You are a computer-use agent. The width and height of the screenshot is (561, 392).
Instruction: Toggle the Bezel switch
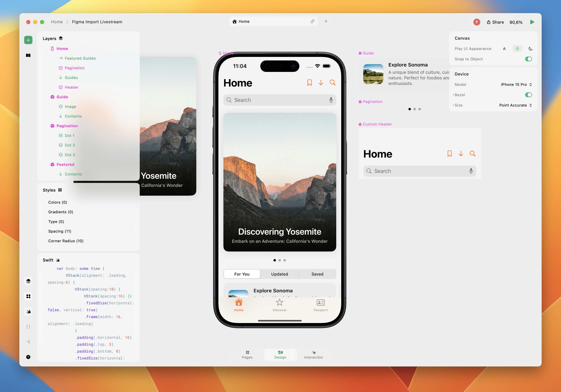pyautogui.click(x=529, y=95)
